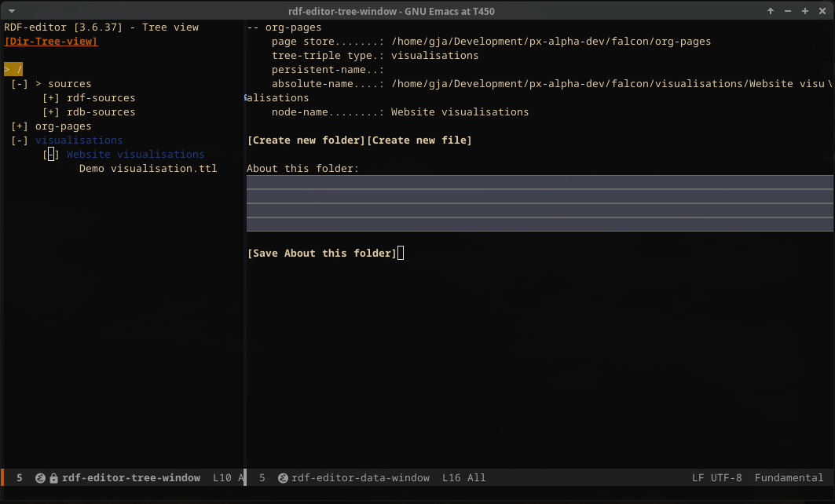Open Demo visualisation.ttl file
The height and width of the screenshot is (504, 835).
click(x=148, y=169)
